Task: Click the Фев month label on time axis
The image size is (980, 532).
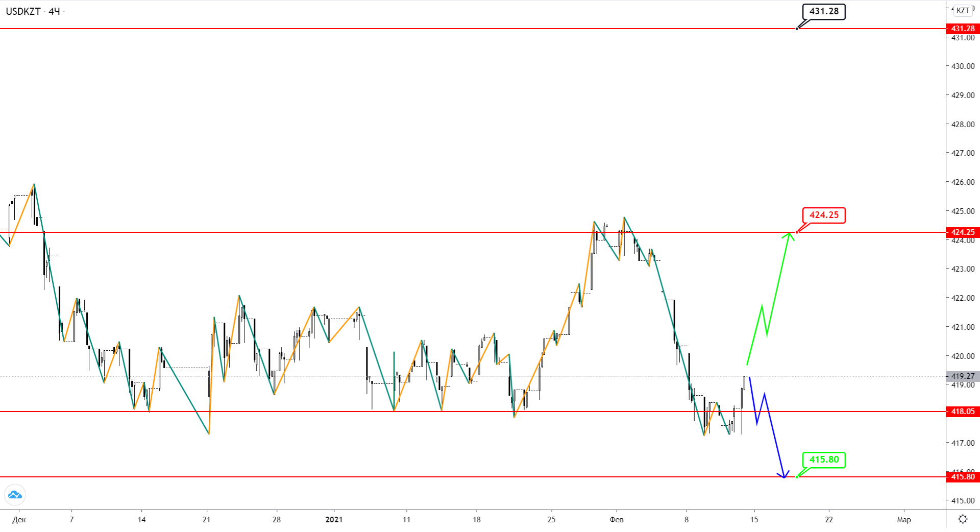Action: point(617,520)
